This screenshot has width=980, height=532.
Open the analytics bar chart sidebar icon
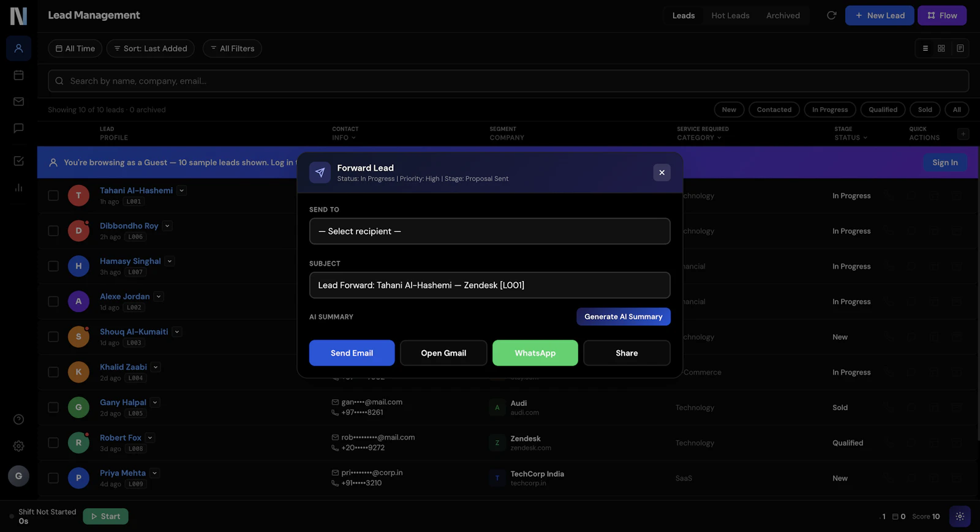[18, 187]
